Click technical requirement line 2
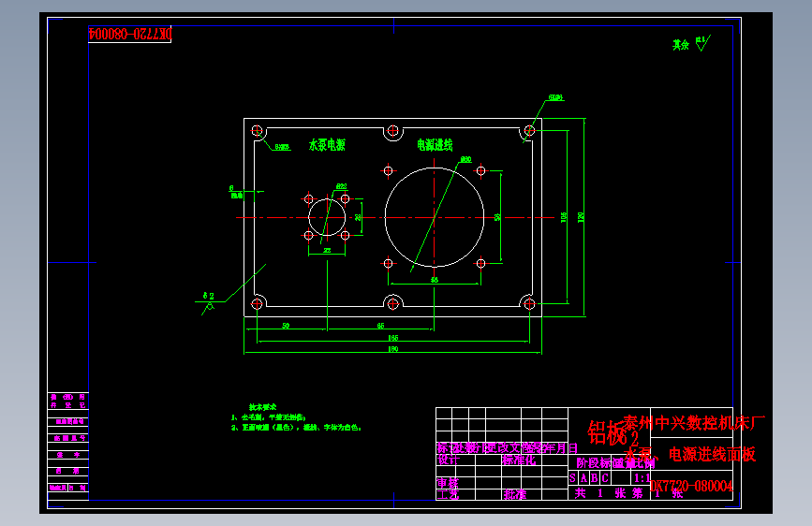 click(296, 428)
